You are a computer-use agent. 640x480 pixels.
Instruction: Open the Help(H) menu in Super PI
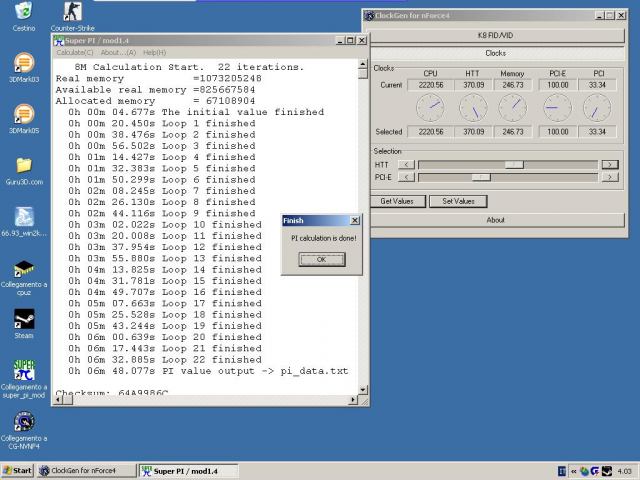[x=154, y=53]
